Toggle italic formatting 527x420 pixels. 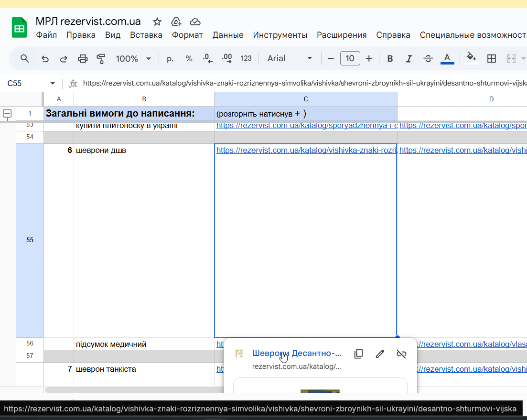click(x=409, y=58)
